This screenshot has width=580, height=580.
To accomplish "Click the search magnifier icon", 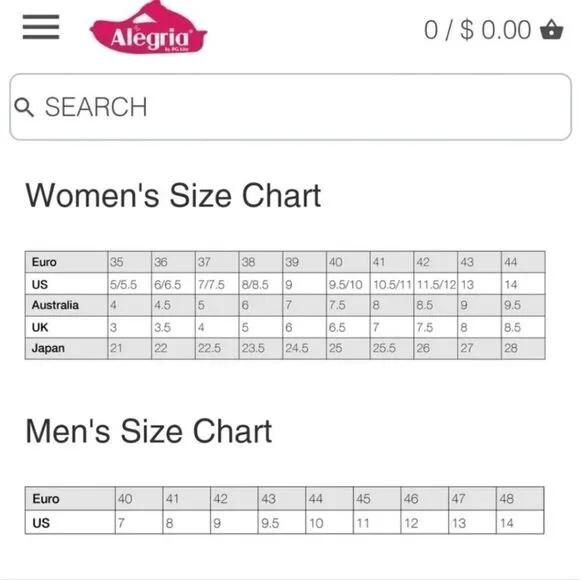I will (x=24, y=107).
